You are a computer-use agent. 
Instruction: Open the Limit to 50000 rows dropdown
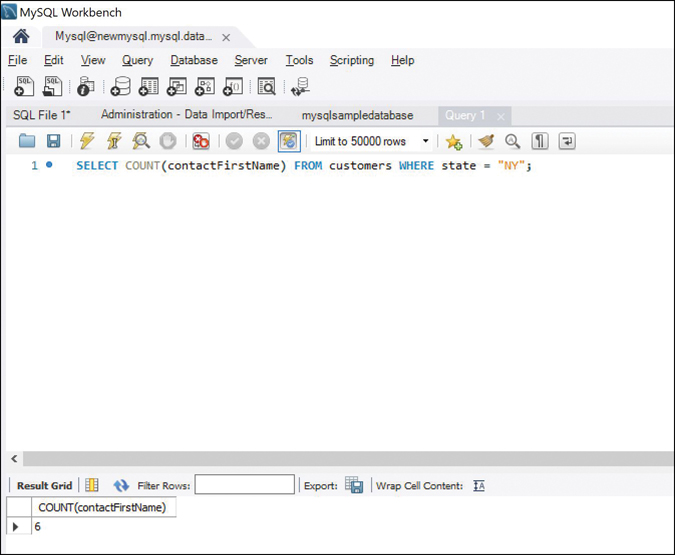[x=371, y=141]
